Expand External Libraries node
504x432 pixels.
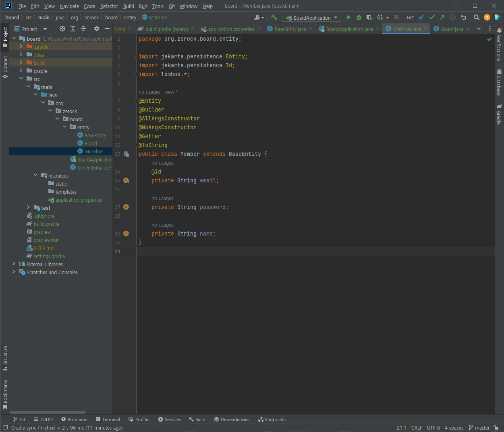pos(14,264)
